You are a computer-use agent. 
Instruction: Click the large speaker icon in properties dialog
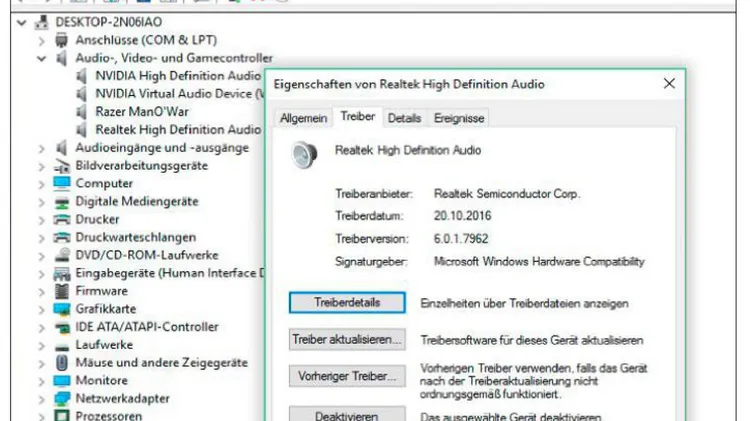click(x=304, y=155)
